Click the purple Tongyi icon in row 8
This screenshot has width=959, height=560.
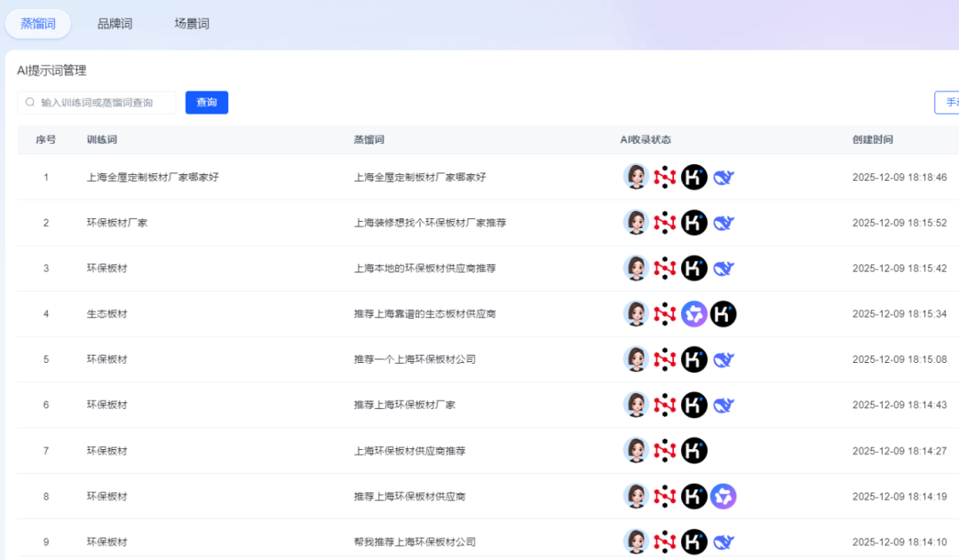click(724, 496)
